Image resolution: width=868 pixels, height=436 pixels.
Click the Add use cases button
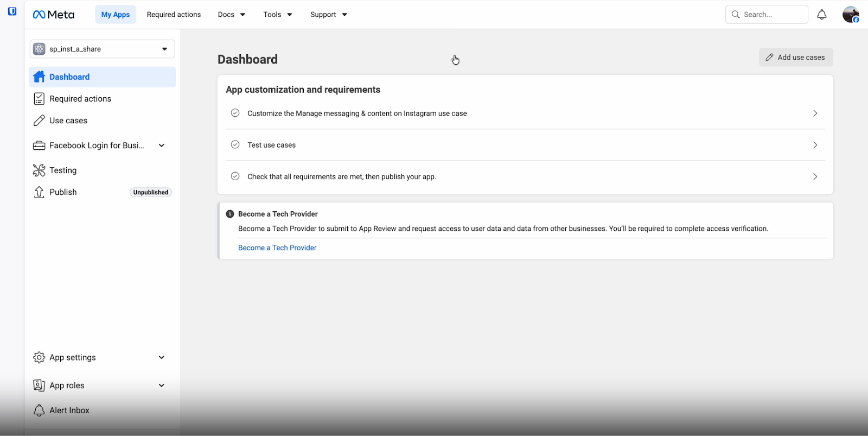pyautogui.click(x=796, y=57)
